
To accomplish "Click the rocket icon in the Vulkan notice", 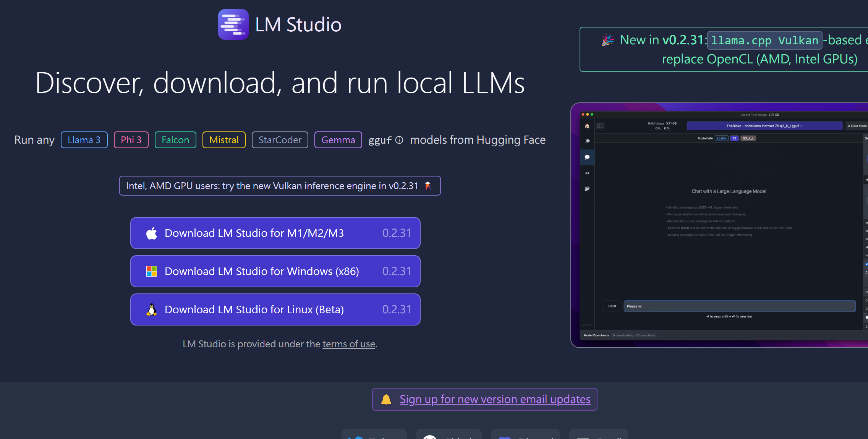I will point(428,186).
